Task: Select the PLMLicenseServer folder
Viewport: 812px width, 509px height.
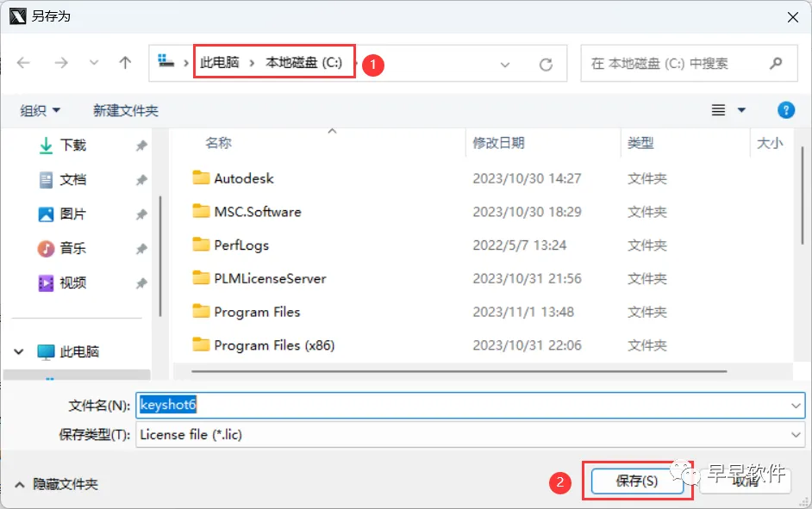Action: point(271,279)
